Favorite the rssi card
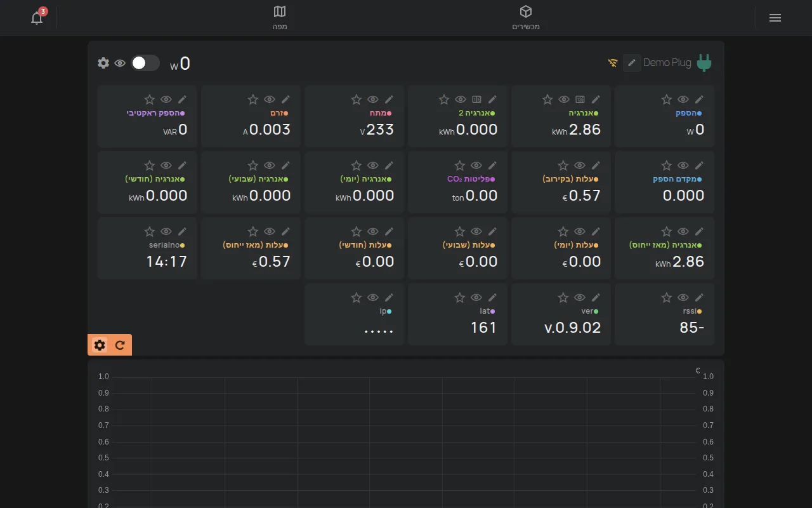The width and height of the screenshot is (812, 508). (x=666, y=297)
